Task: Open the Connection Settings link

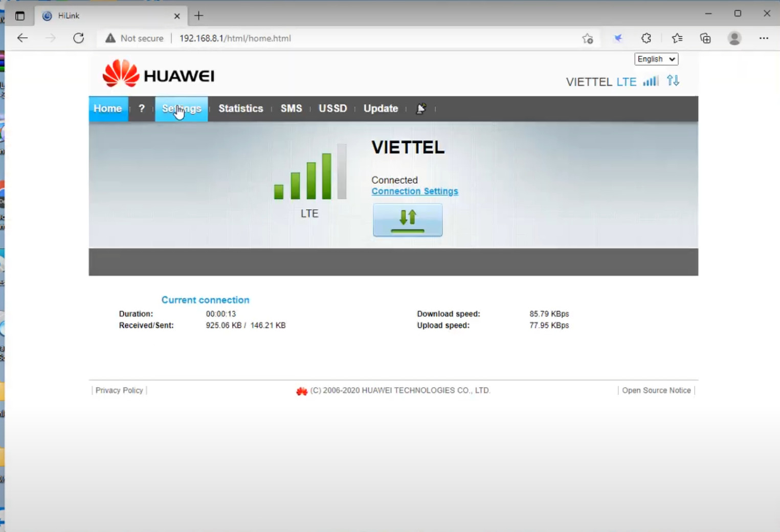Action: [x=415, y=191]
